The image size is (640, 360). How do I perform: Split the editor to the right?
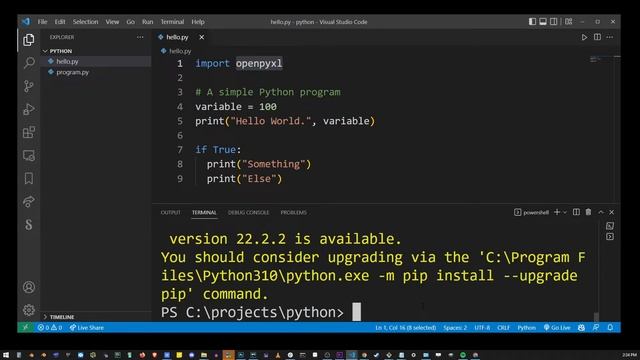[597, 37]
